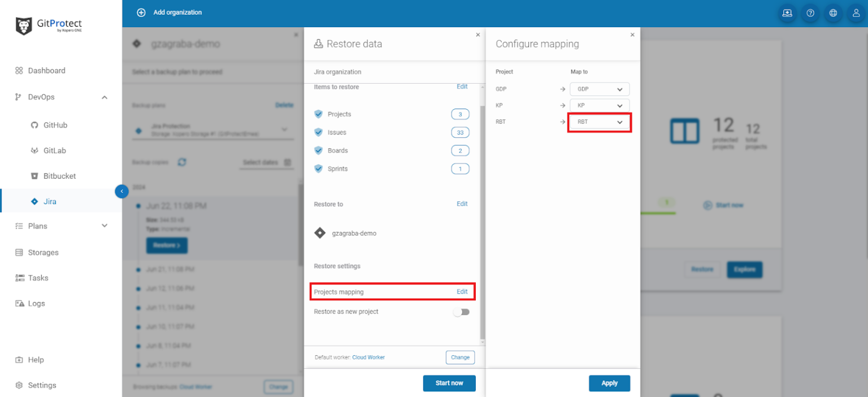Click the Delete link for backup plans
This screenshot has width=868, height=397.
(x=284, y=105)
